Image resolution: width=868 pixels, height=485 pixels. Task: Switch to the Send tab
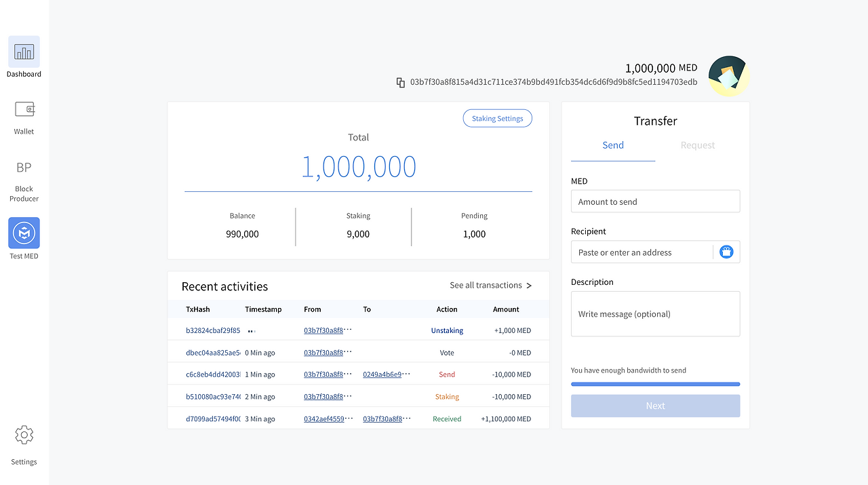coord(612,145)
